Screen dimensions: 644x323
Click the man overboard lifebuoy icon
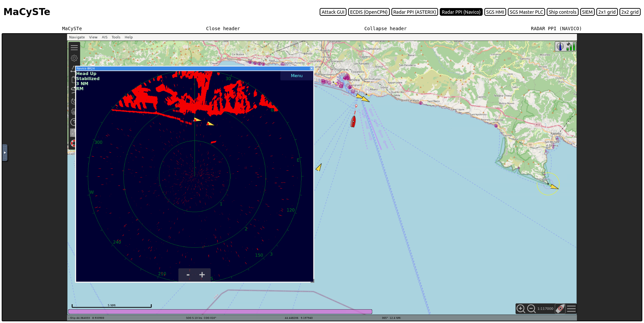[73, 144]
